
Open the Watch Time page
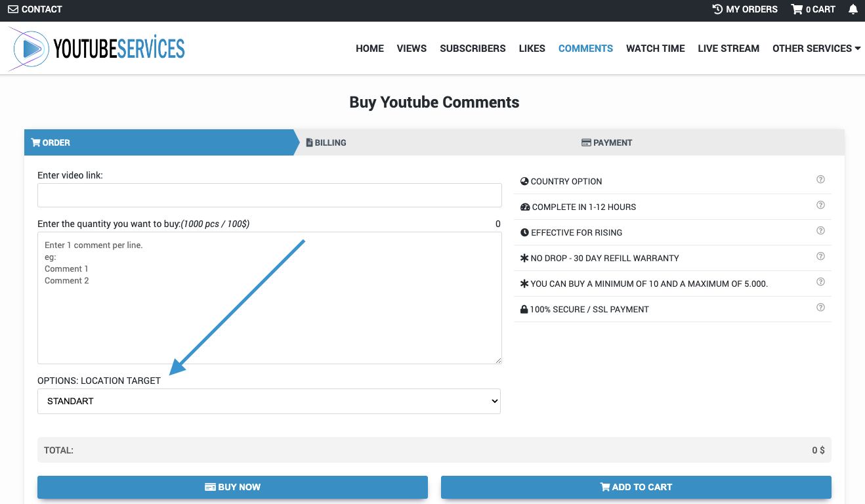pos(655,49)
